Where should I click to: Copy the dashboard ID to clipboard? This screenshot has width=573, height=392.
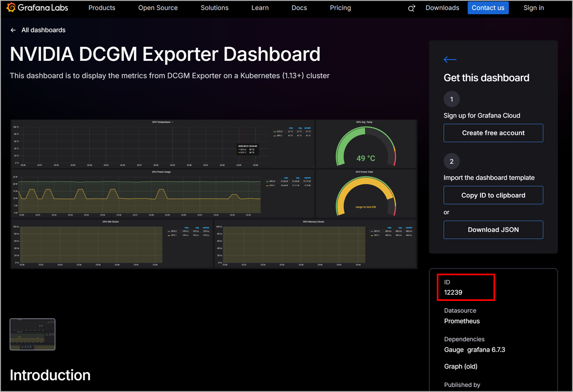(x=493, y=195)
